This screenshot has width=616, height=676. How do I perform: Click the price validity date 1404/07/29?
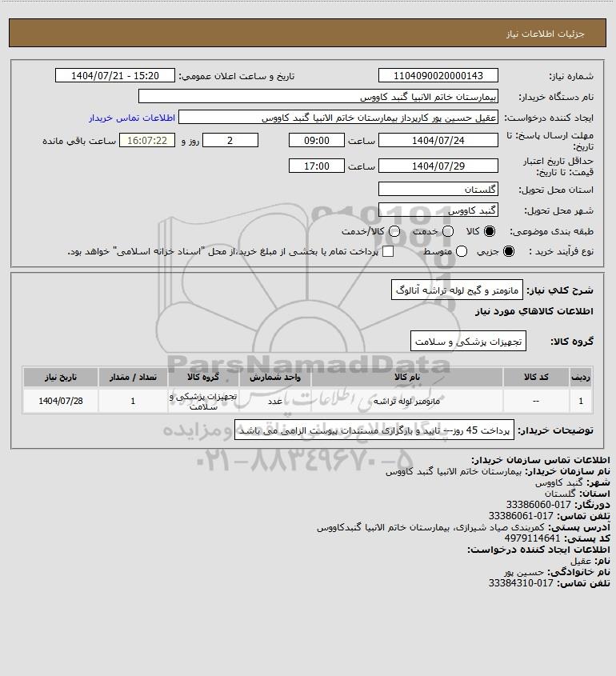coord(438,166)
